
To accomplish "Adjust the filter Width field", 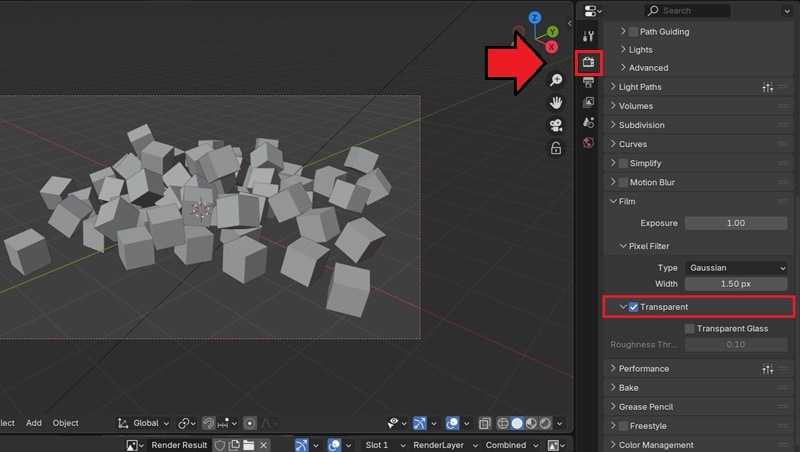I will [736, 284].
